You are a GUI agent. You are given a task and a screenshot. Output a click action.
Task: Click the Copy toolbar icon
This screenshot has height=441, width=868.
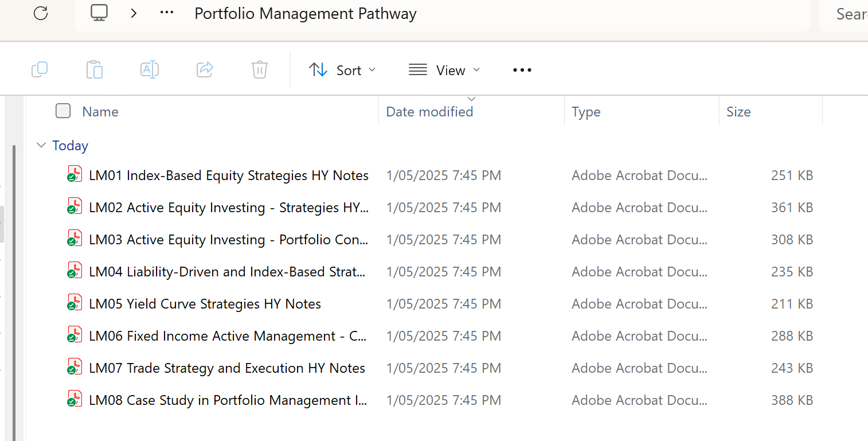[x=40, y=70]
